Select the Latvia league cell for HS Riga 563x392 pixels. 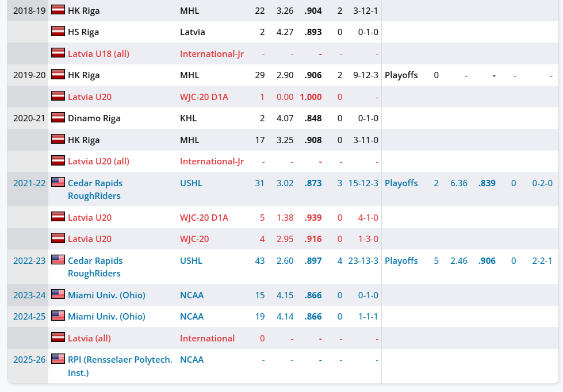[x=193, y=32]
